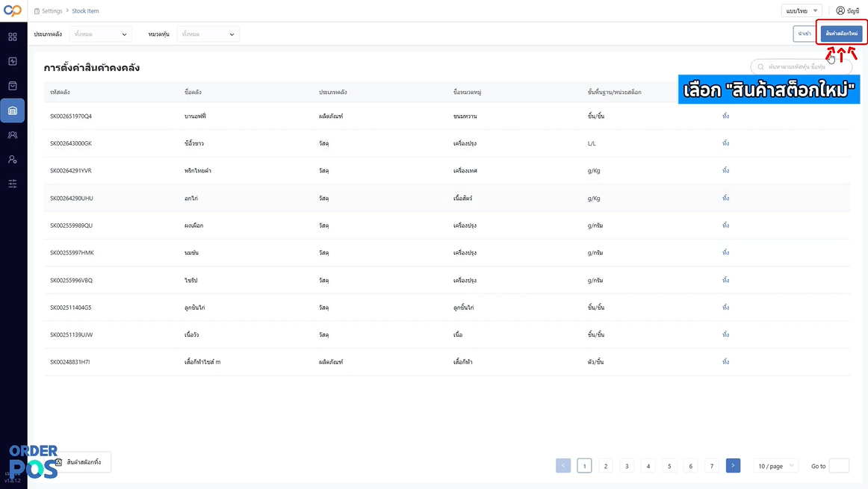Go to page 6 in pagination
This screenshot has width=868, height=489.
click(690, 466)
